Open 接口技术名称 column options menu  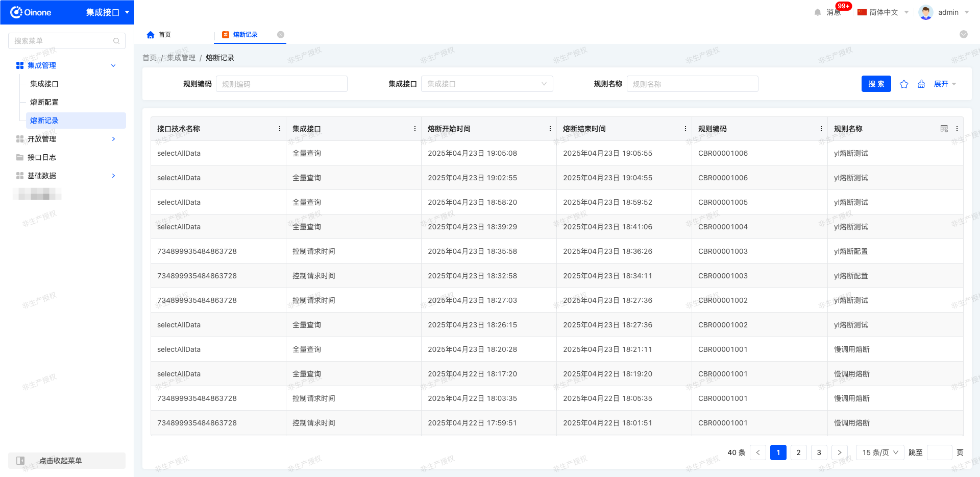[x=280, y=129]
